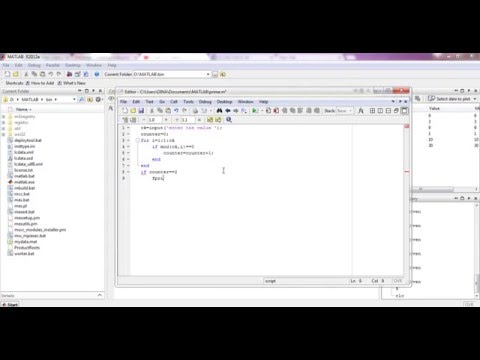The width and height of the screenshot is (480, 360).
Task: Expand the registry folder
Action: 4,123
